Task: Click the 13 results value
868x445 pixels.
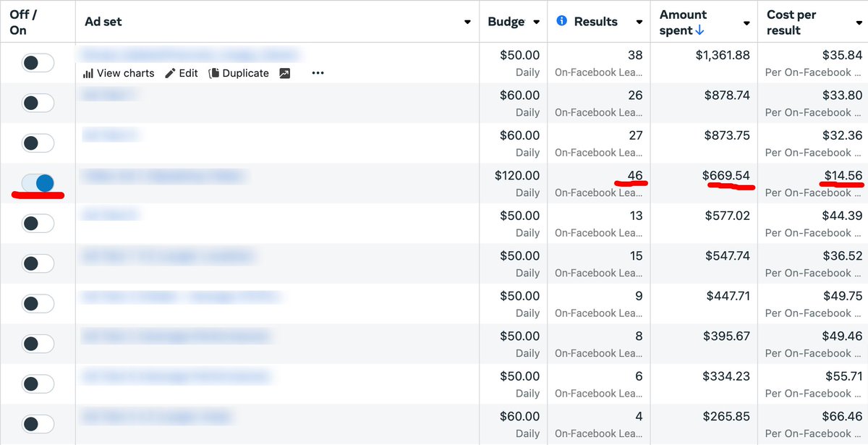Action: [x=637, y=216]
